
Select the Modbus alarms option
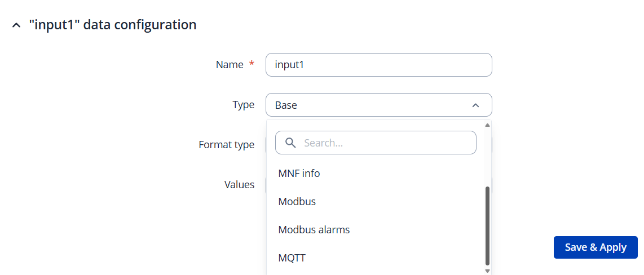pyautogui.click(x=314, y=230)
